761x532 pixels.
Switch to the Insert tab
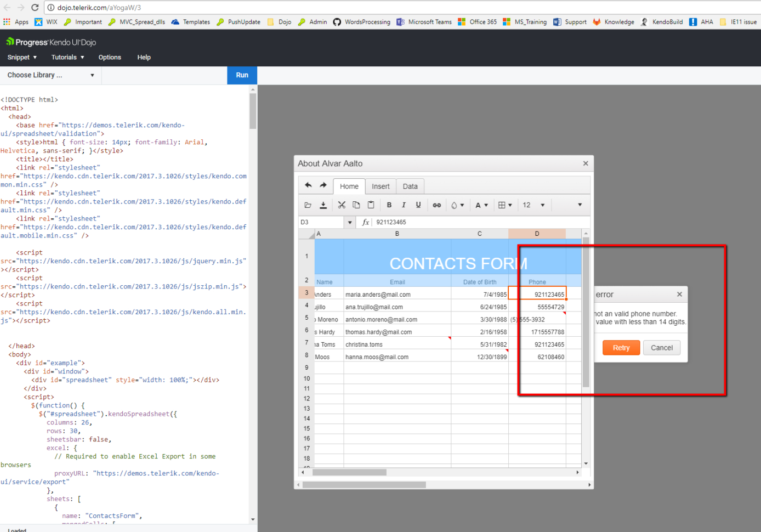pos(380,186)
